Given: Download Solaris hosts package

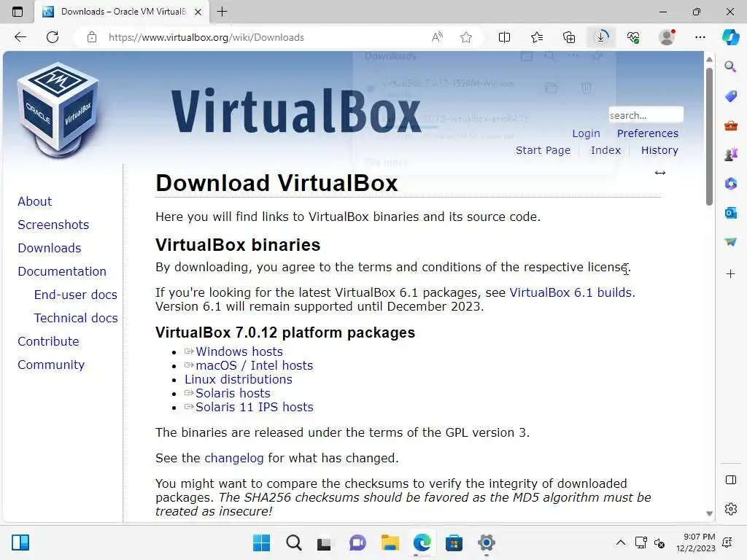Looking at the screenshot, I should pyautogui.click(x=233, y=393).
